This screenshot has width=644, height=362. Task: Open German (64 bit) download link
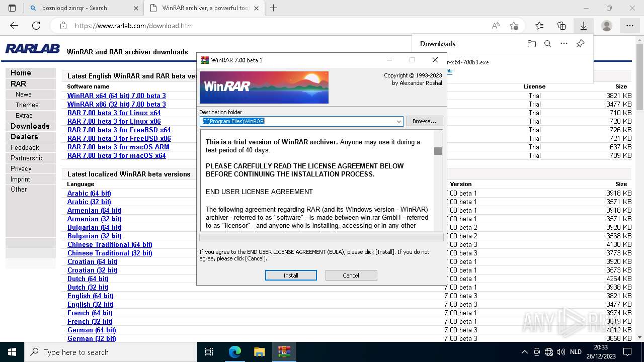click(x=92, y=330)
